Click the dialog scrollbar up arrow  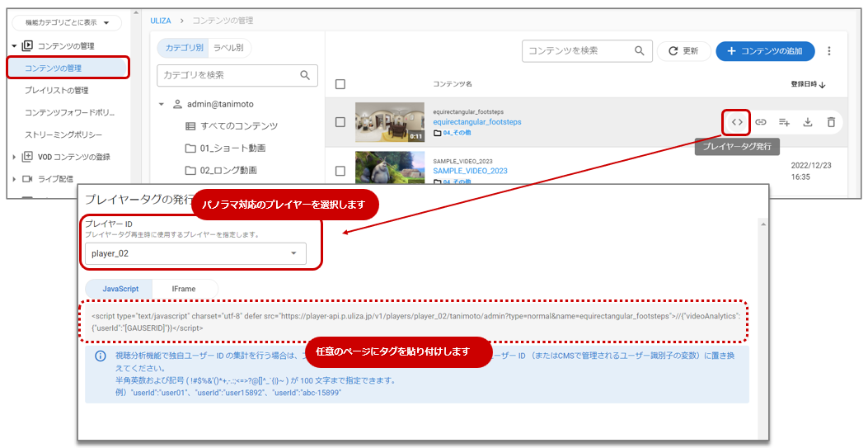point(762,224)
